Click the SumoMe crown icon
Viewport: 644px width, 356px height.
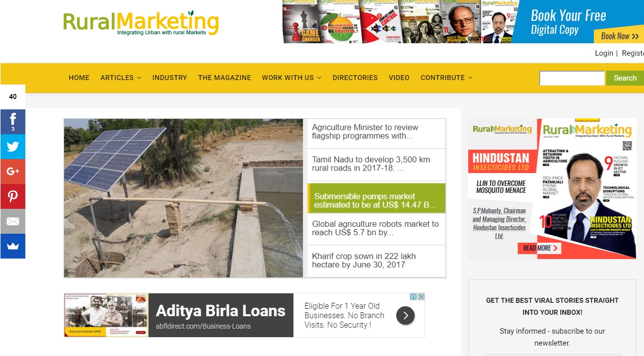click(x=12, y=246)
